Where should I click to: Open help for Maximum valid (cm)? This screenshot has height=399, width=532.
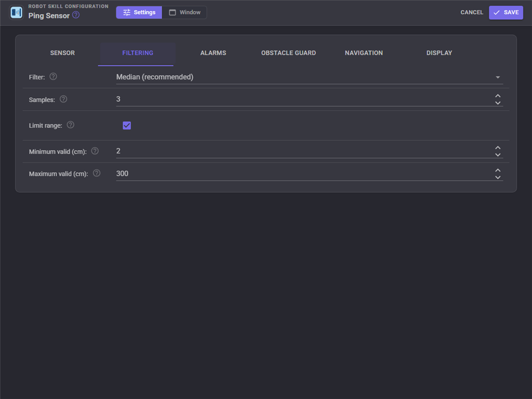[x=97, y=173]
